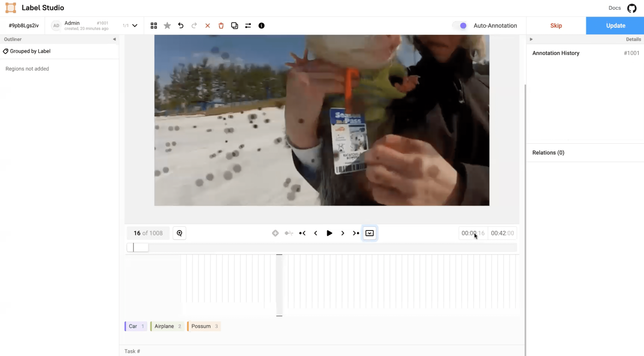The width and height of the screenshot is (644, 356).
Task: Undo the last action
Action: [x=181, y=26]
